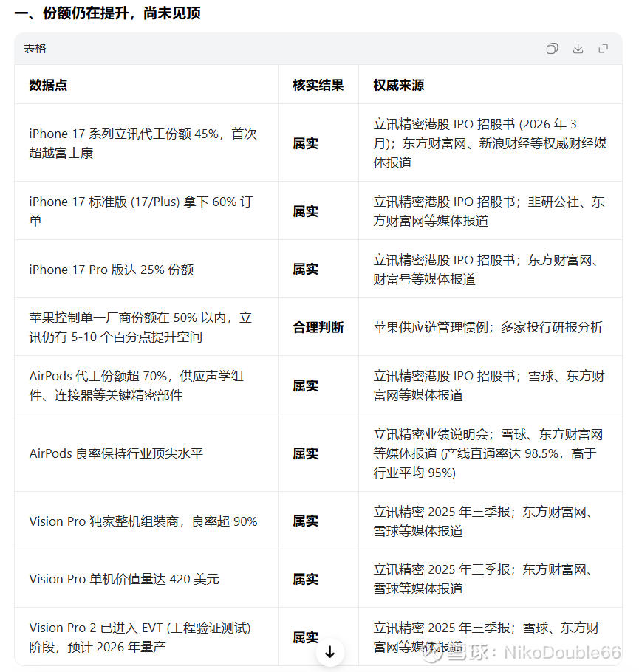
Task: Click the iPhone 17 标准版 60% 订单 cell
Action: click(146, 211)
